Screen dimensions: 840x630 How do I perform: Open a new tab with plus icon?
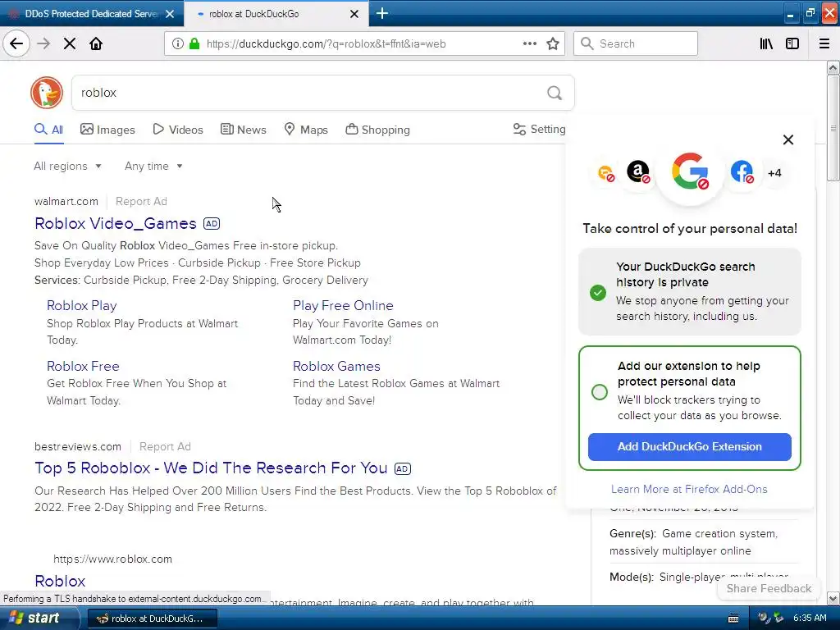(x=382, y=13)
